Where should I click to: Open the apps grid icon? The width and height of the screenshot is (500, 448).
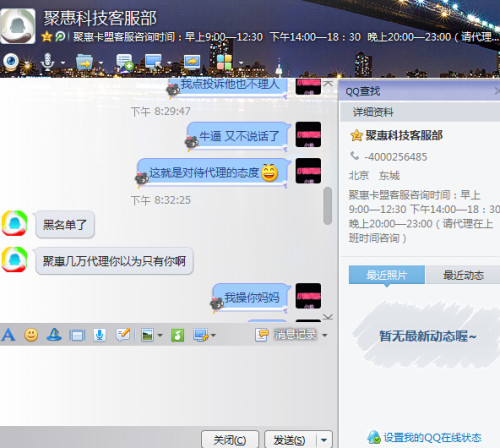224,62
